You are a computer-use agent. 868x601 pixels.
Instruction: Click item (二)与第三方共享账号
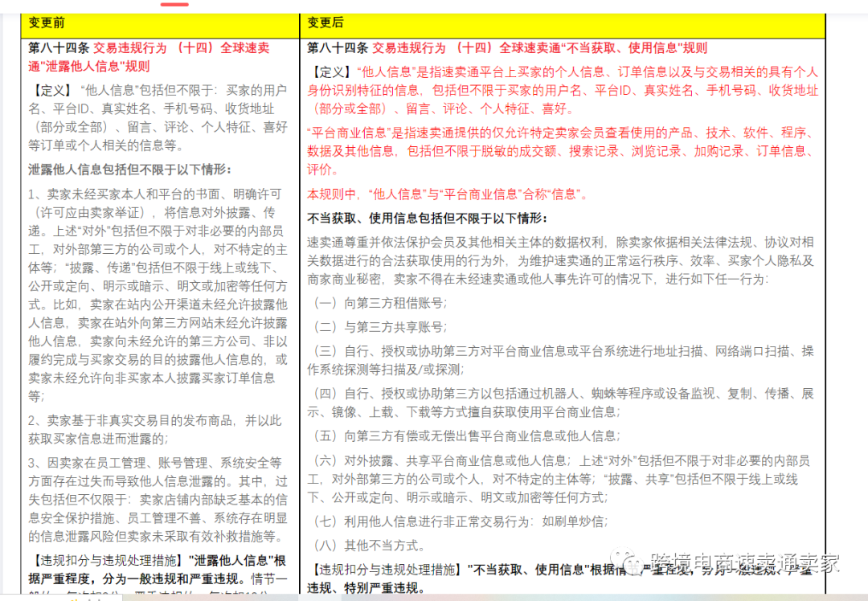[378, 327]
